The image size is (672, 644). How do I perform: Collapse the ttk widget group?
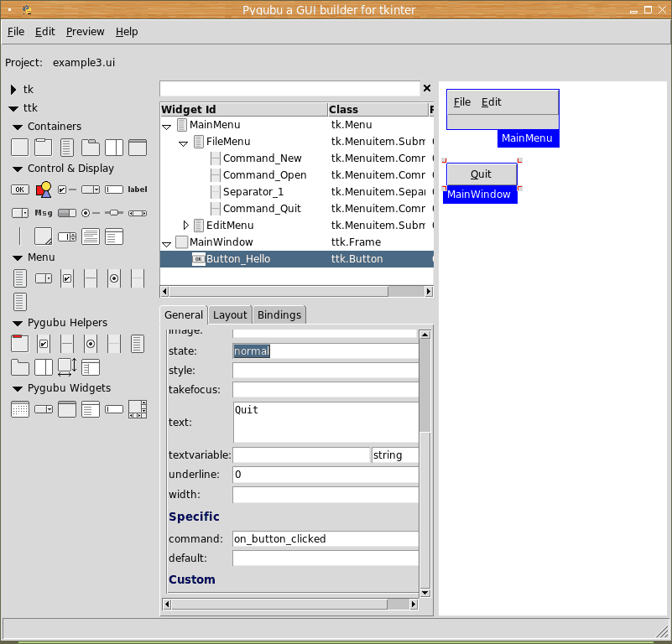[13, 109]
